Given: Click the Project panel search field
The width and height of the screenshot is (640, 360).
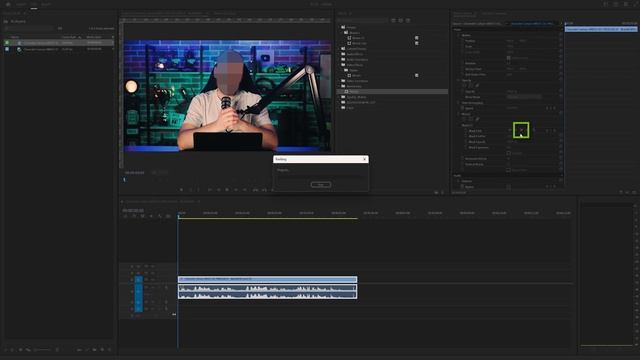Looking at the screenshot, I should coord(29,28).
